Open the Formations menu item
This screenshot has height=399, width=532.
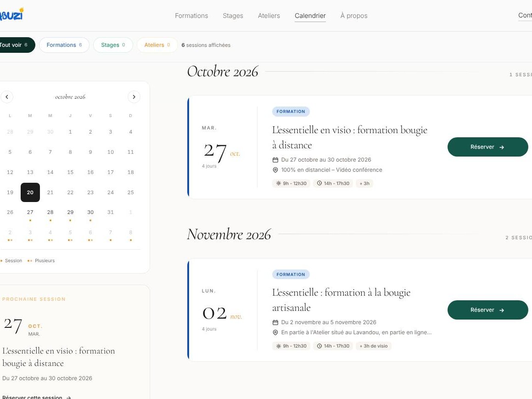click(191, 16)
